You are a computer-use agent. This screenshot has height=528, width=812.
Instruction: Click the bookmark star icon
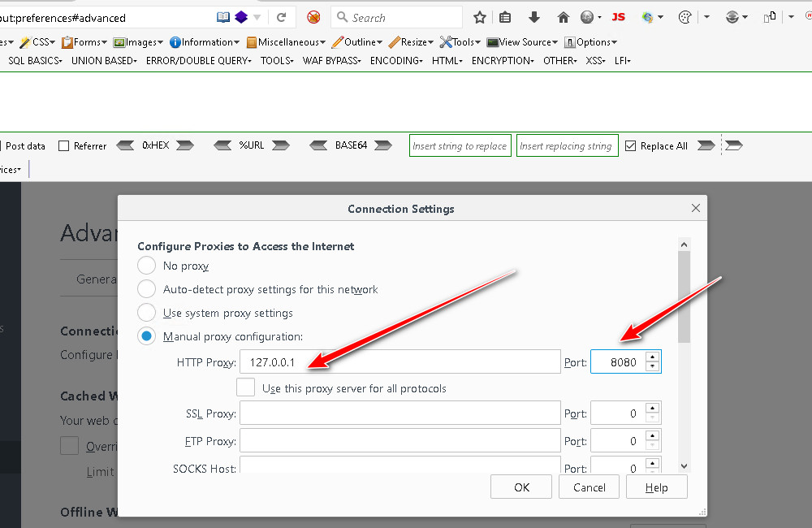point(480,17)
